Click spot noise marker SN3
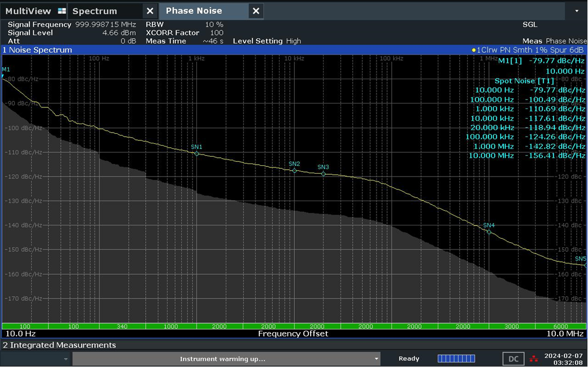 [x=323, y=174]
